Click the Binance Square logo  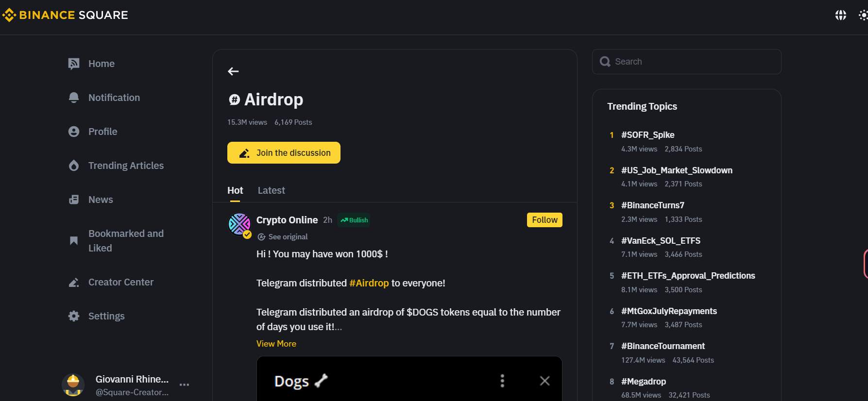[65, 15]
